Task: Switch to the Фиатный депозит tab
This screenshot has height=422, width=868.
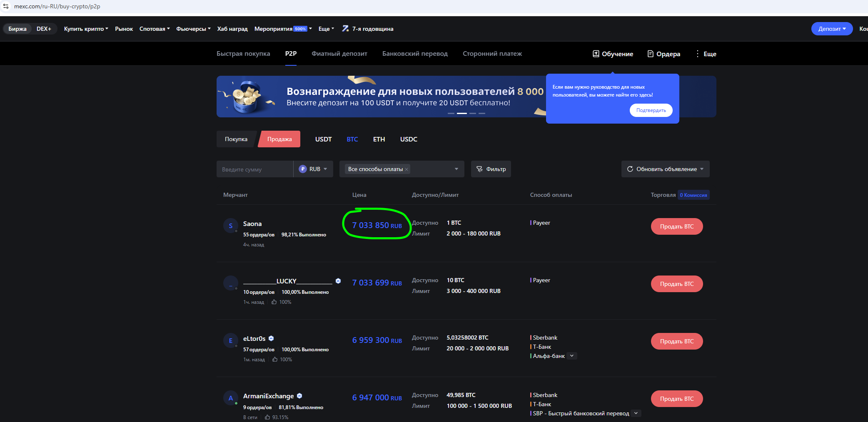Action: coord(339,54)
